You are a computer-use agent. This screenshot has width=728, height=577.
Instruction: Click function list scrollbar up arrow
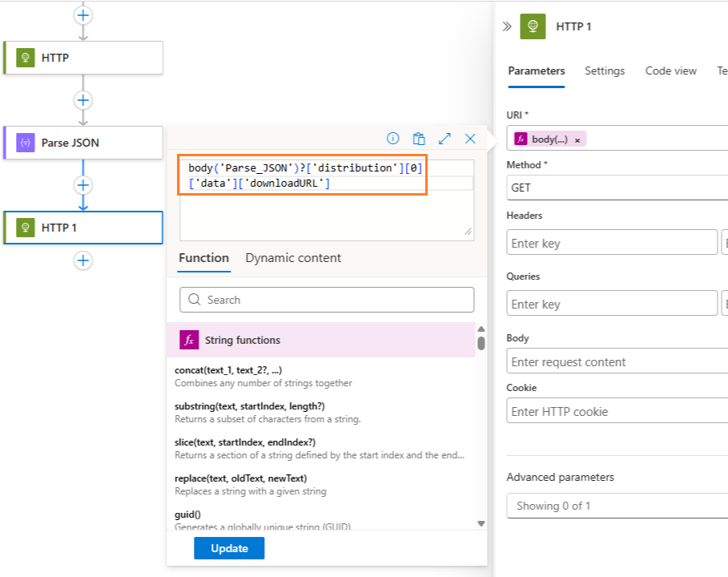pyautogui.click(x=481, y=329)
